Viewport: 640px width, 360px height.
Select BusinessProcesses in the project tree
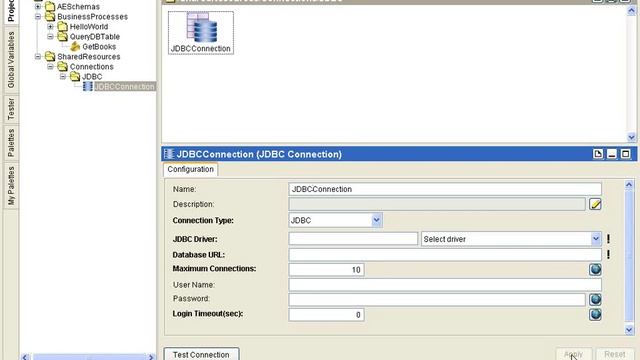pyautogui.click(x=92, y=17)
